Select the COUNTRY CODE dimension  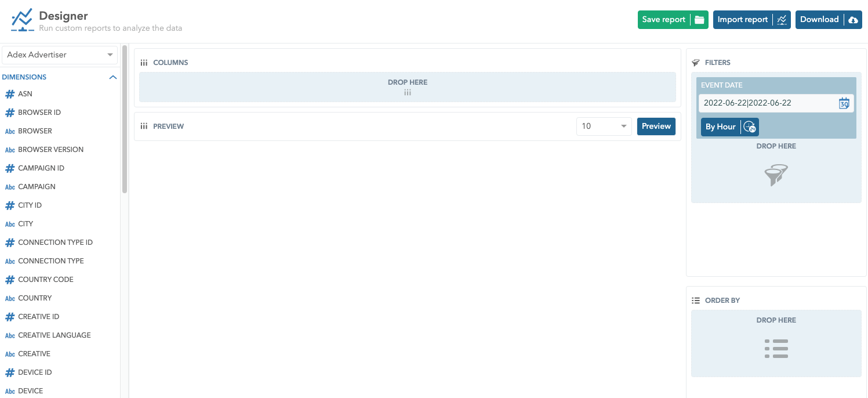click(x=45, y=280)
